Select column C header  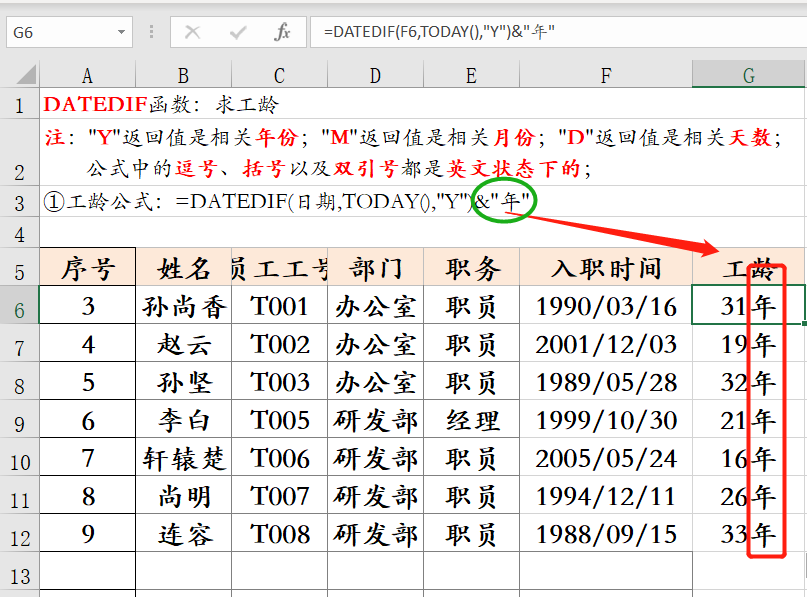click(279, 76)
